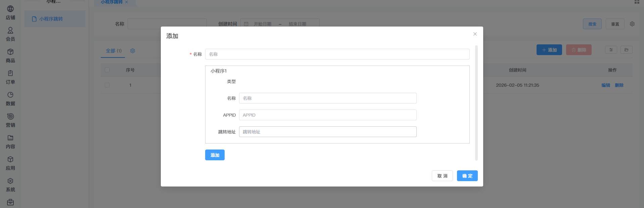Image resolution: width=644 pixels, height=208 pixels.
Task: Click the 搜索 button
Action: (592, 24)
